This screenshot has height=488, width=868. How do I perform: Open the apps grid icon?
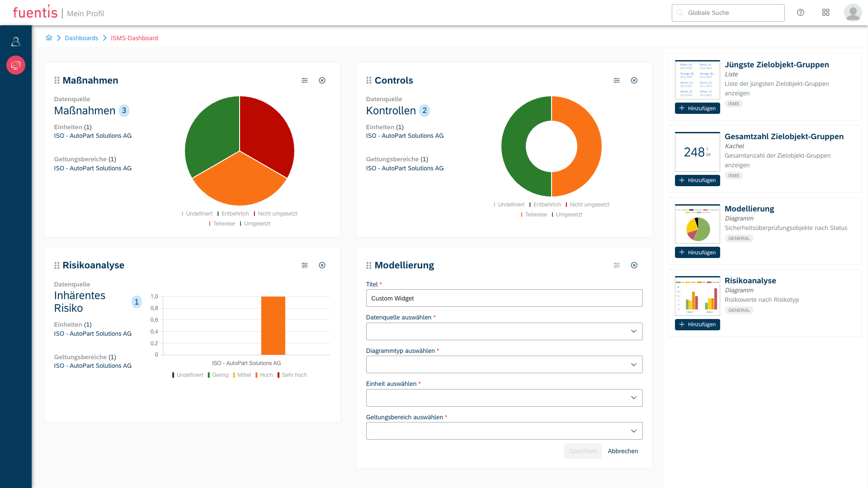coord(826,13)
